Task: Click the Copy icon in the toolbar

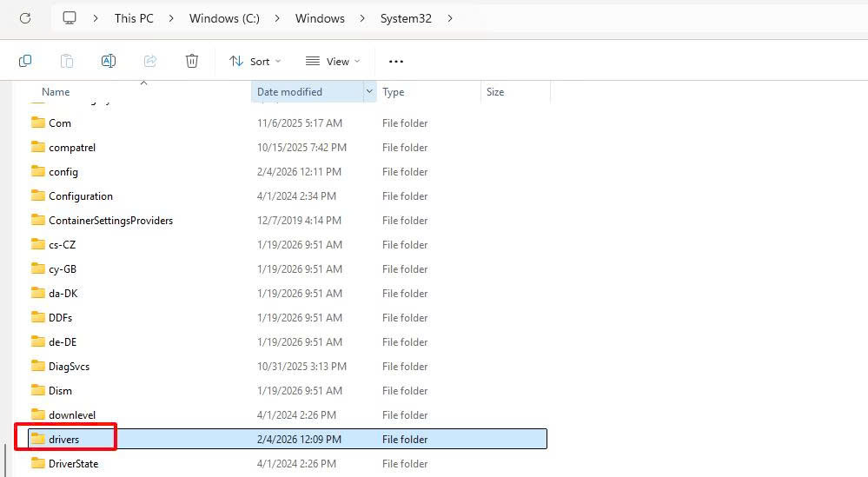Action: [25, 61]
